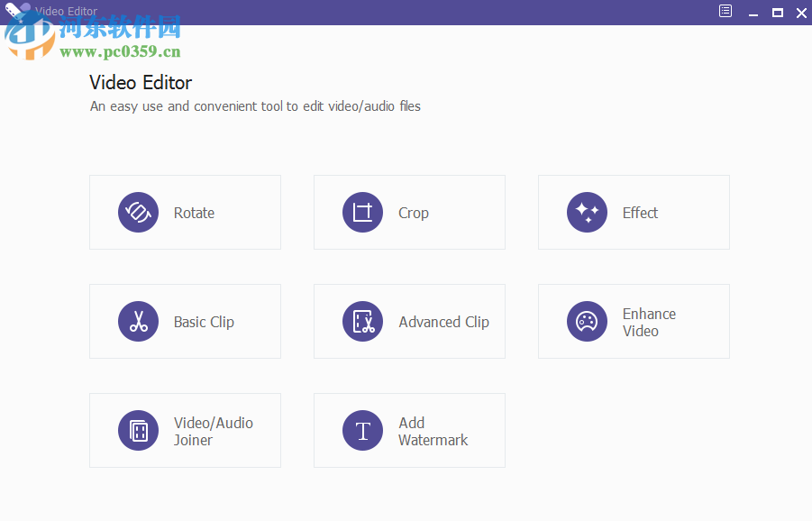Click the Enhance Video mask icon
Viewport: 812px width, 521px height.
click(x=587, y=321)
